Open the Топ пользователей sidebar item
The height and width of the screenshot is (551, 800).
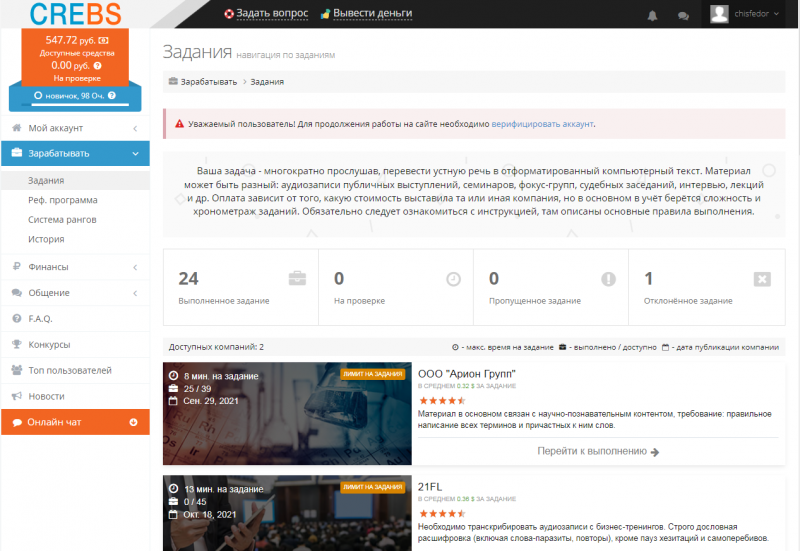tap(76, 370)
